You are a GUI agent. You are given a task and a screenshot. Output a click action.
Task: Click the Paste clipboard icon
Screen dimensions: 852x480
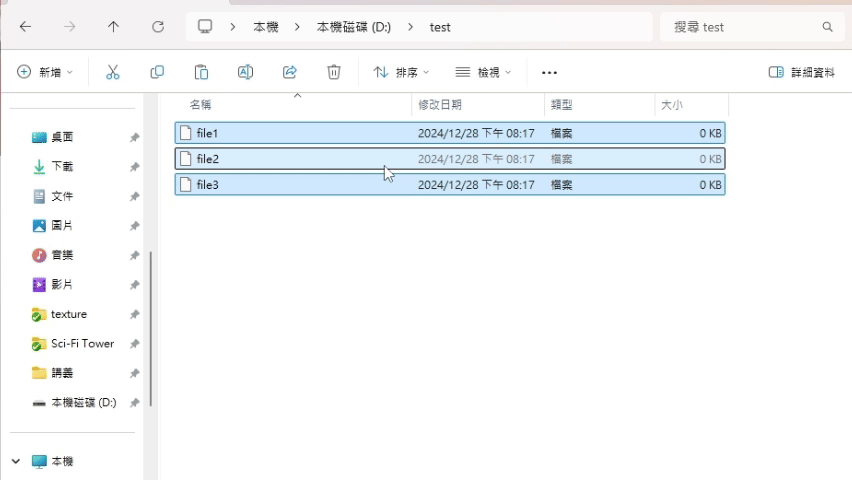(x=201, y=72)
